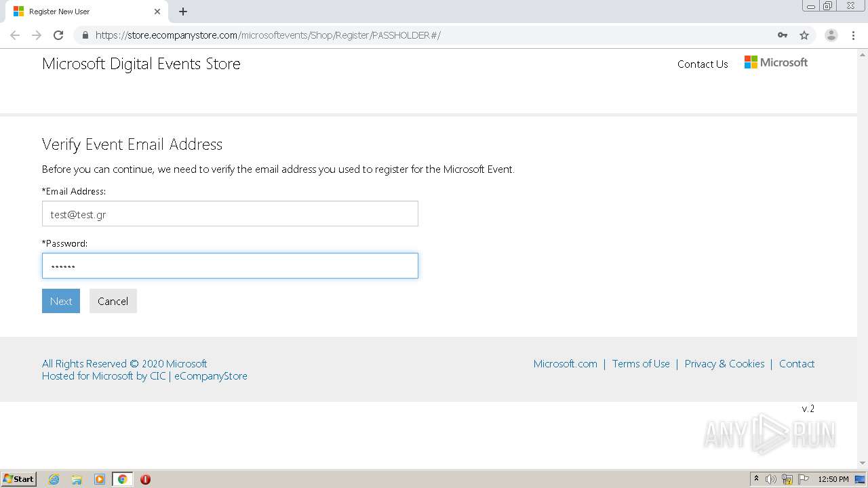Image resolution: width=868 pixels, height=488 pixels.
Task: Click the Cancel button
Action: [x=113, y=301]
